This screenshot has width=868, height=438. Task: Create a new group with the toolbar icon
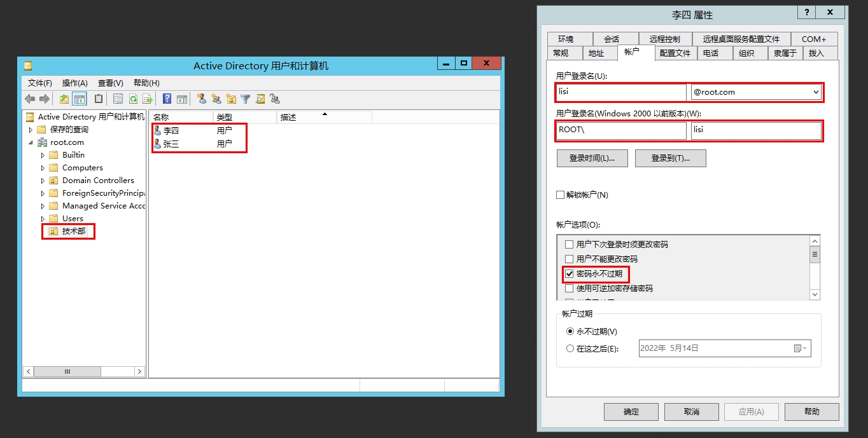click(216, 99)
